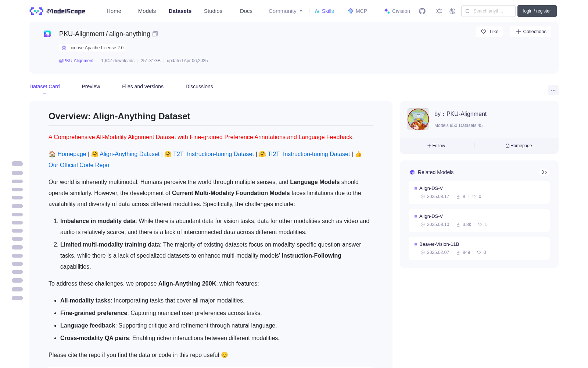Click the Apache License 2.0 tag
Viewport: 588px width, 368px height.
[92, 48]
